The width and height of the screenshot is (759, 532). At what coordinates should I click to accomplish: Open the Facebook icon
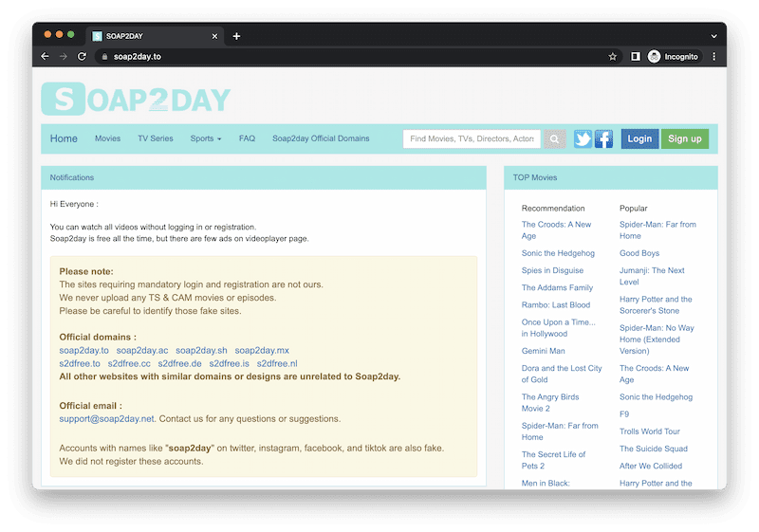click(x=603, y=138)
